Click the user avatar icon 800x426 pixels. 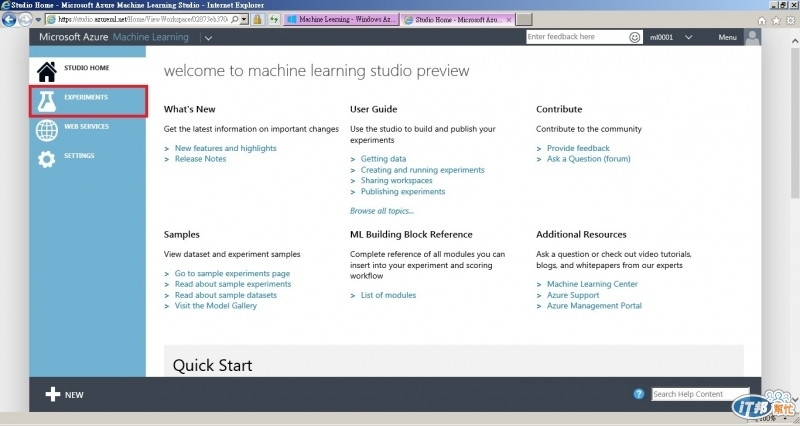[752, 37]
